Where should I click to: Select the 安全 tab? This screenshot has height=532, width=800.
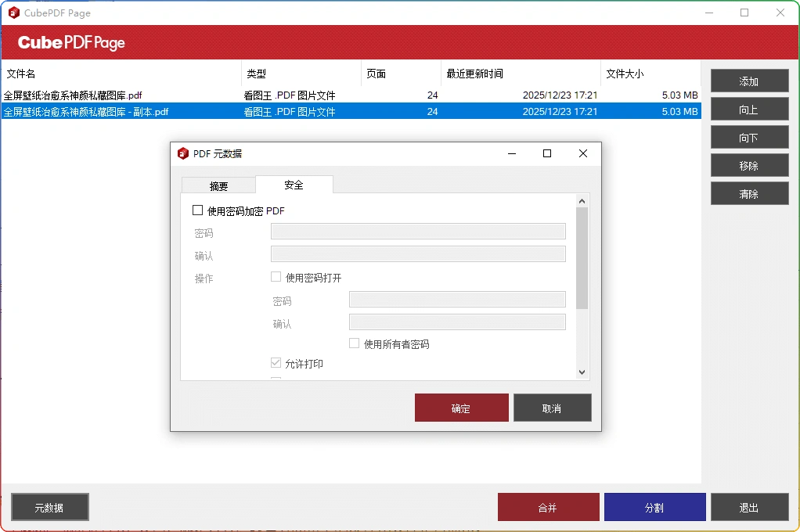click(294, 185)
